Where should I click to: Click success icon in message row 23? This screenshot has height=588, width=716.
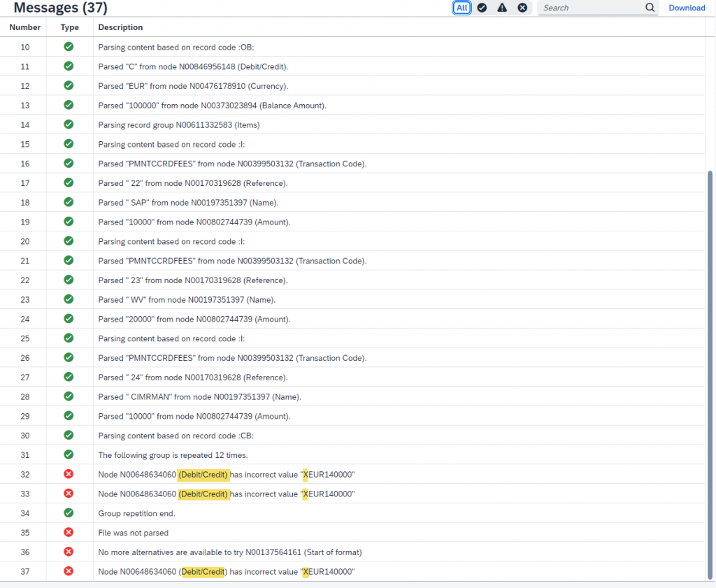(69, 299)
